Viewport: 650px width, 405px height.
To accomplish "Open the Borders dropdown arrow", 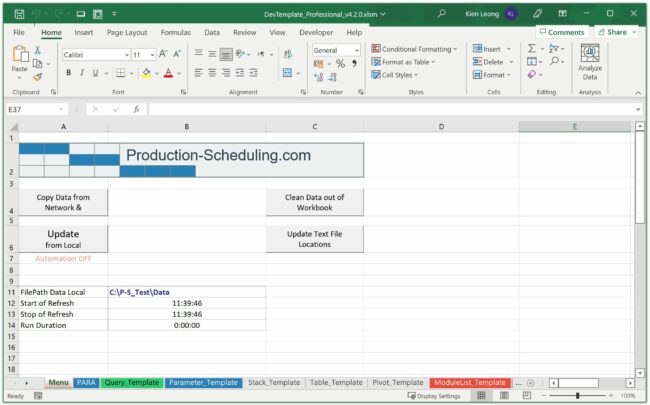I will [x=132, y=73].
